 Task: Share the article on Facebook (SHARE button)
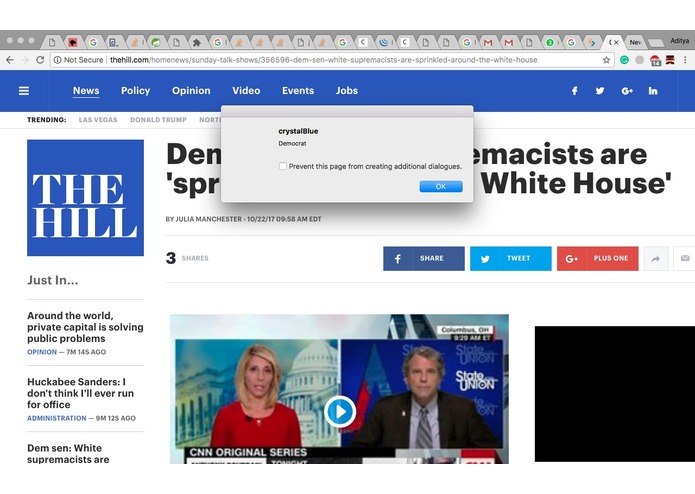[424, 258]
